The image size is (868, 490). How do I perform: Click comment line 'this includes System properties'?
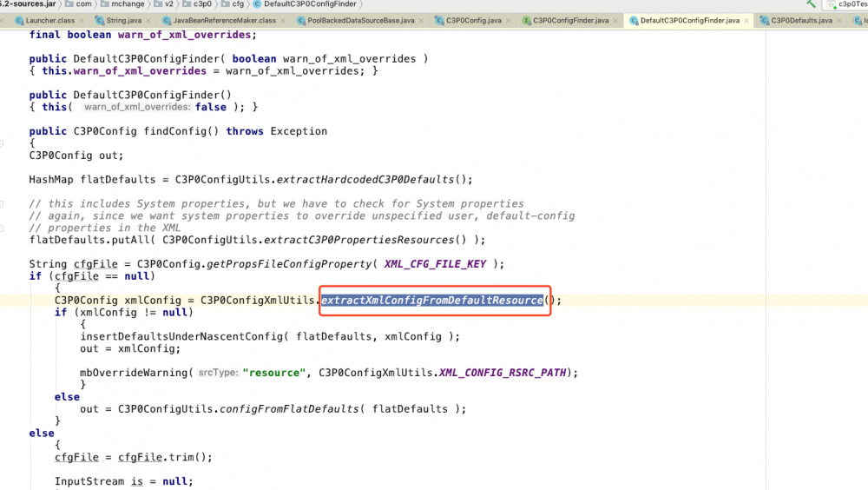(276, 204)
